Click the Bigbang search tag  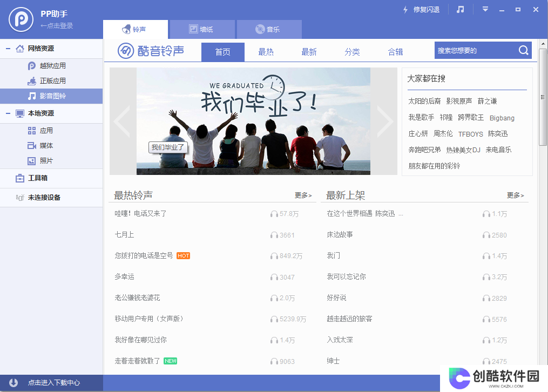click(502, 118)
